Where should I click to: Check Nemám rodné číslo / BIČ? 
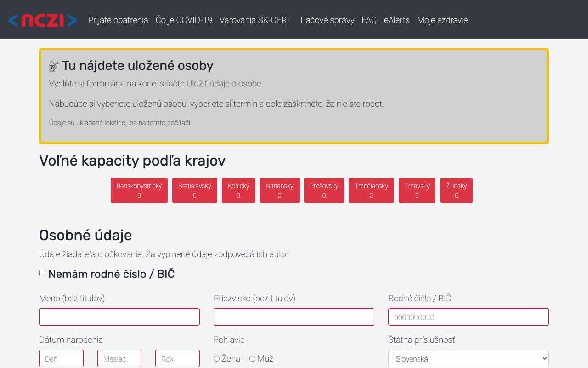pyautogui.click(x=42, y=273)
